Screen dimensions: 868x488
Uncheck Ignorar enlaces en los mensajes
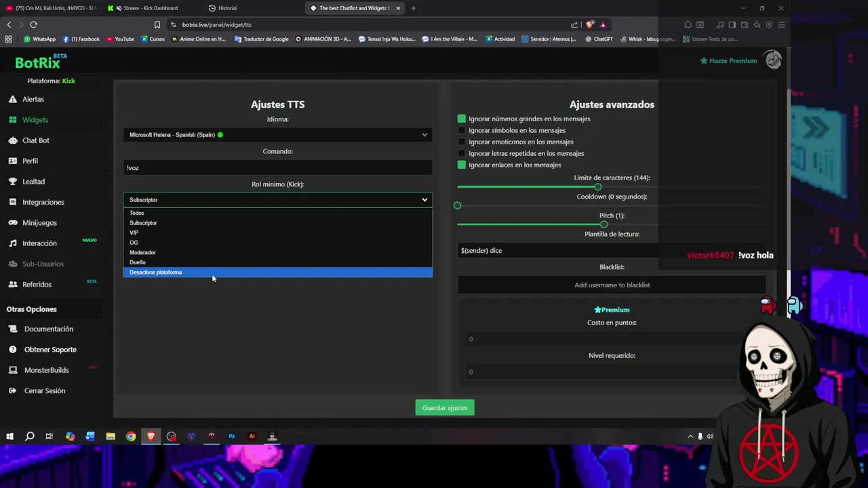click(462, 165)
